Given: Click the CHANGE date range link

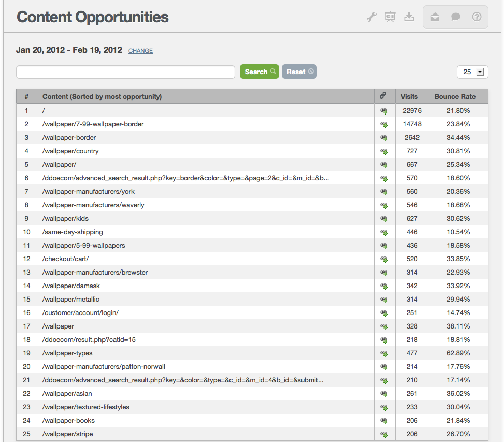Looking at the screenshot, I should click(x=140, y=51).
